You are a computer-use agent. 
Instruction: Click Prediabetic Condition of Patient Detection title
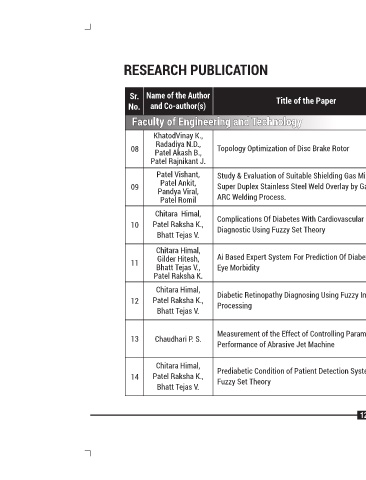pos(291,376)
